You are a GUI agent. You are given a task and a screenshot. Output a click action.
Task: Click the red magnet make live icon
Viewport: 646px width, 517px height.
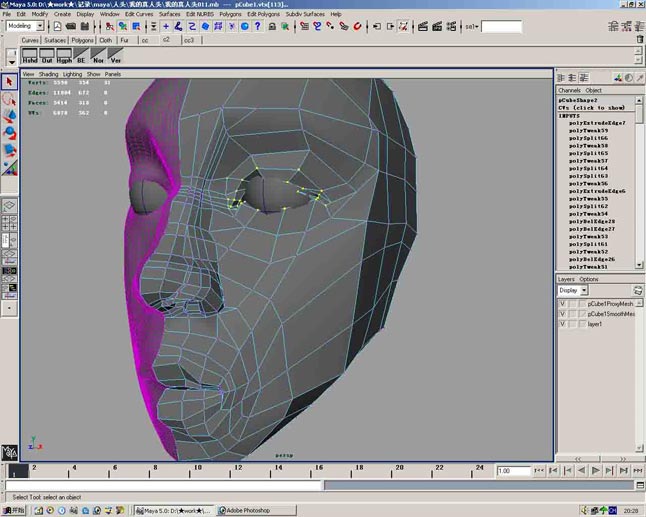tap(357, 26)
